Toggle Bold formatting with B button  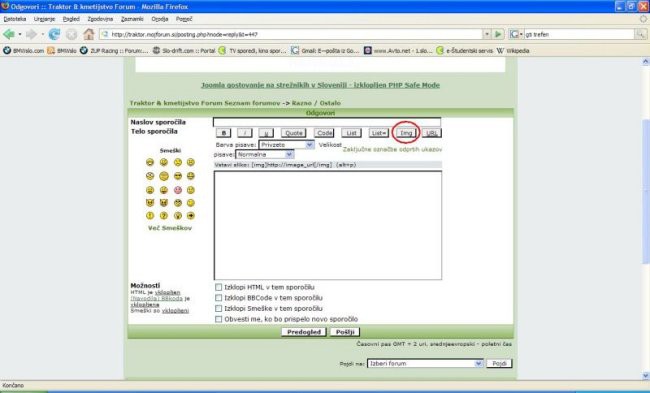tap(223, 133)
